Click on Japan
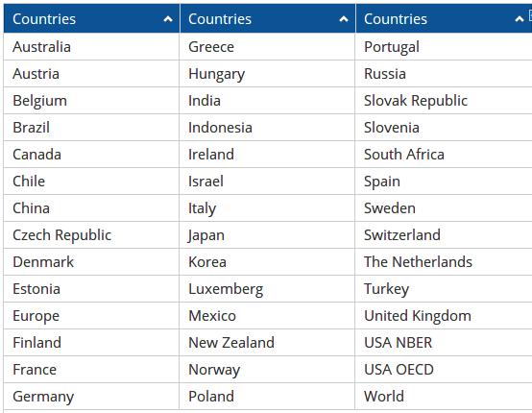This screenshot has height=413, width=532. pyautogui.click(x=206, y=235)
